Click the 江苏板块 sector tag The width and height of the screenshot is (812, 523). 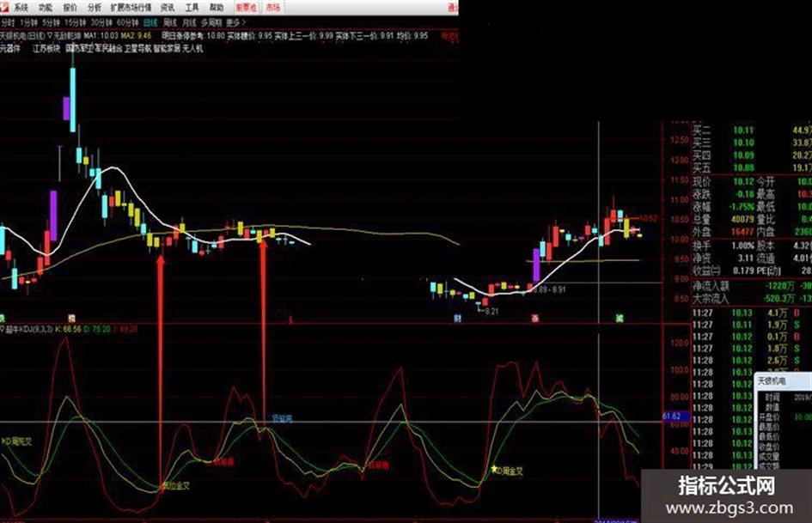point(46,49)
